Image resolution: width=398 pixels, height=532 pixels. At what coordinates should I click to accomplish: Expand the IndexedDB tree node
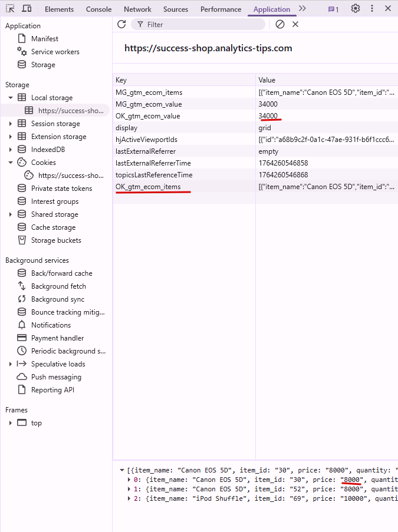pyautogui.click(x=11, y=150)
